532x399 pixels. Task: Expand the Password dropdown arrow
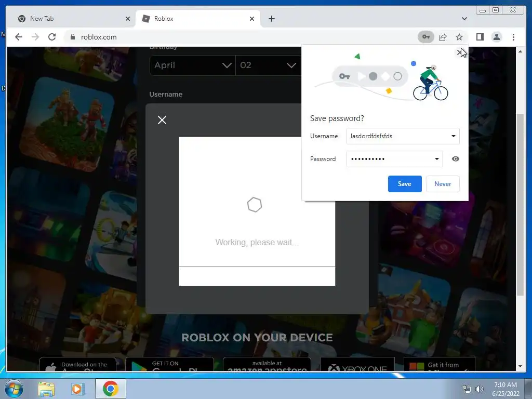(x=436, y=159)
